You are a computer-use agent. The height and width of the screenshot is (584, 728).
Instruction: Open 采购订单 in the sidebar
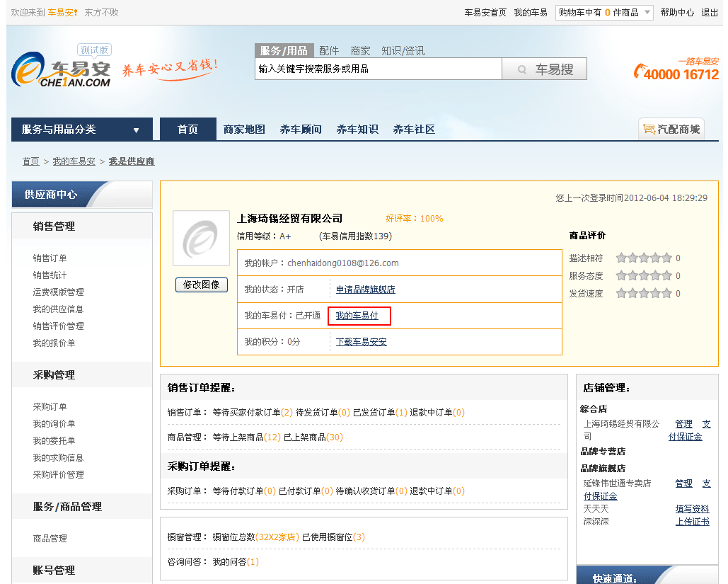pyautogui.click(x=50, y=406)
